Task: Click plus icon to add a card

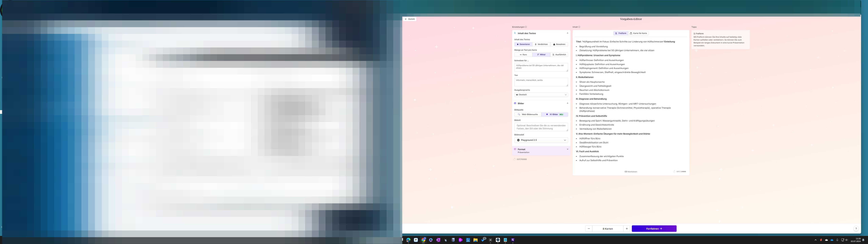Action: tap(627, 229)
